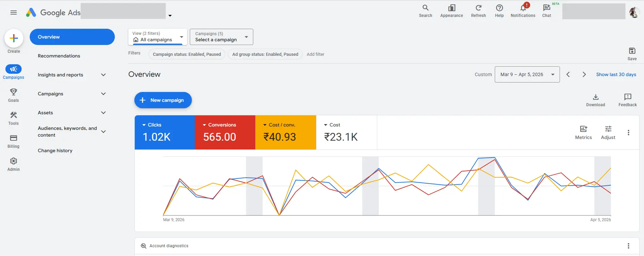
Task: Save the current view
Action: pos(632,54)
